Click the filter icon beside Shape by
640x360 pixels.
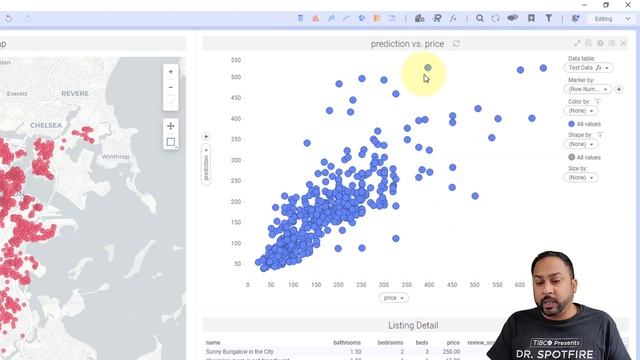pos(600,135)
